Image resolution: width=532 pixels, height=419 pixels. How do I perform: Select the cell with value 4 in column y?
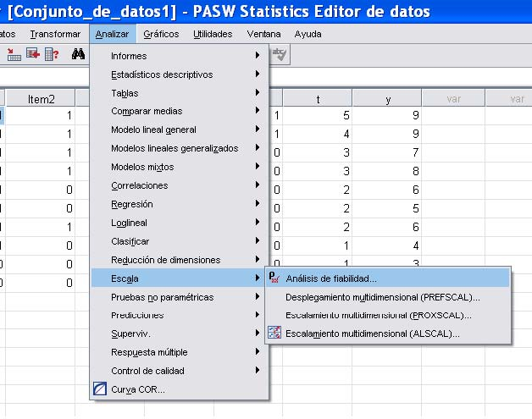(x=387, y=245)
